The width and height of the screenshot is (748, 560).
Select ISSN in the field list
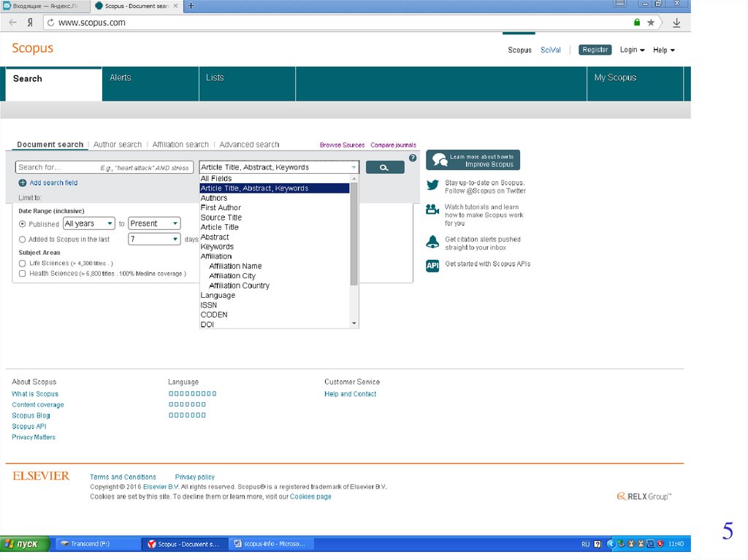275,304
